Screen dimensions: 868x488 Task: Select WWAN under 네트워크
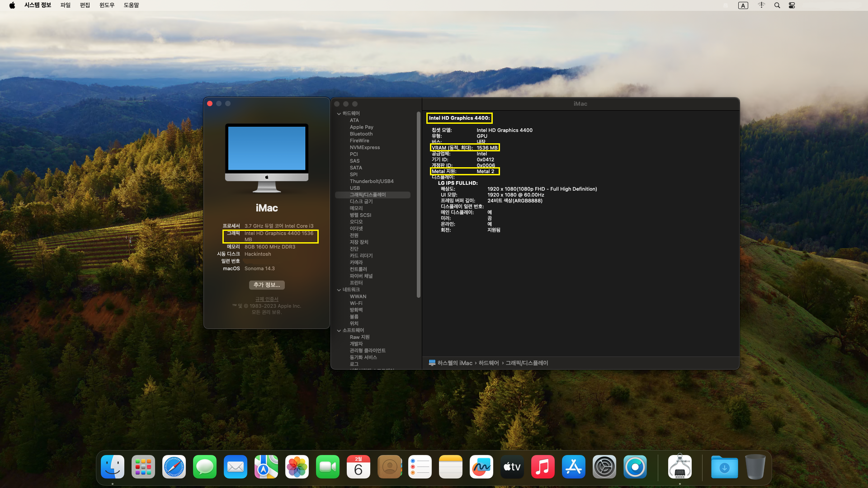point(358,297)
